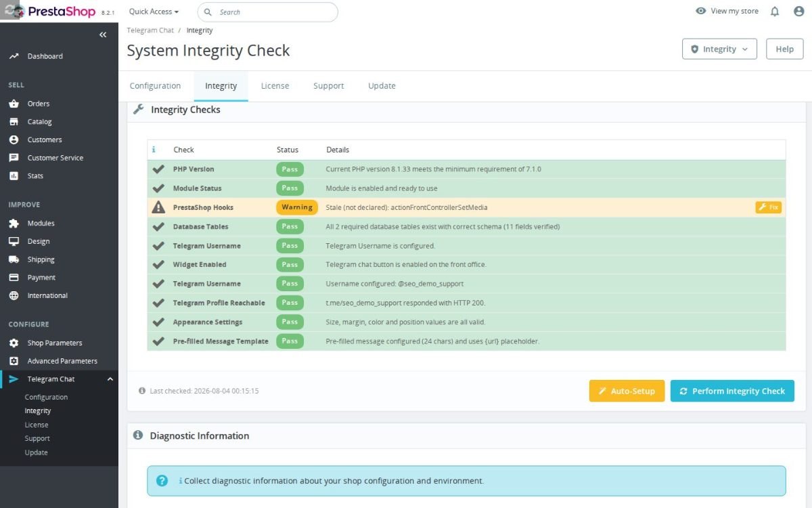The height and width of the screenshot is (508, 812).
Task: Click the warning triangle on PrestaShop Hooks row
Action: (x=158, y=207)
